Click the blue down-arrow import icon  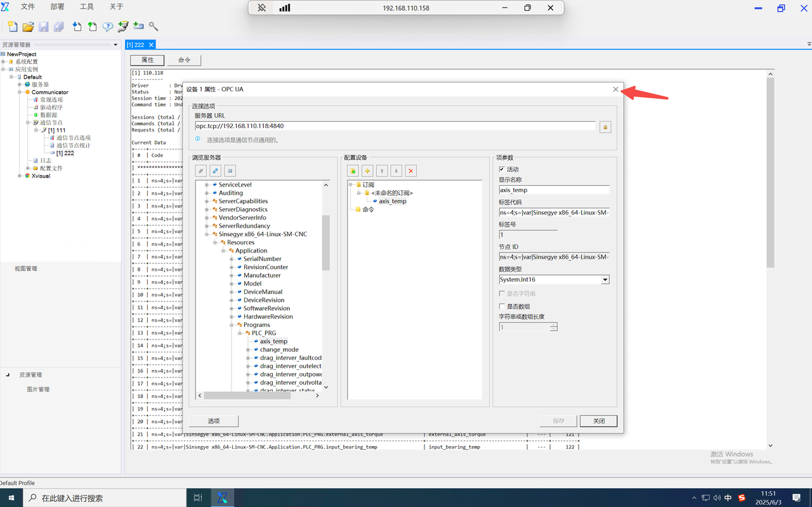click(x=77, y=27)
